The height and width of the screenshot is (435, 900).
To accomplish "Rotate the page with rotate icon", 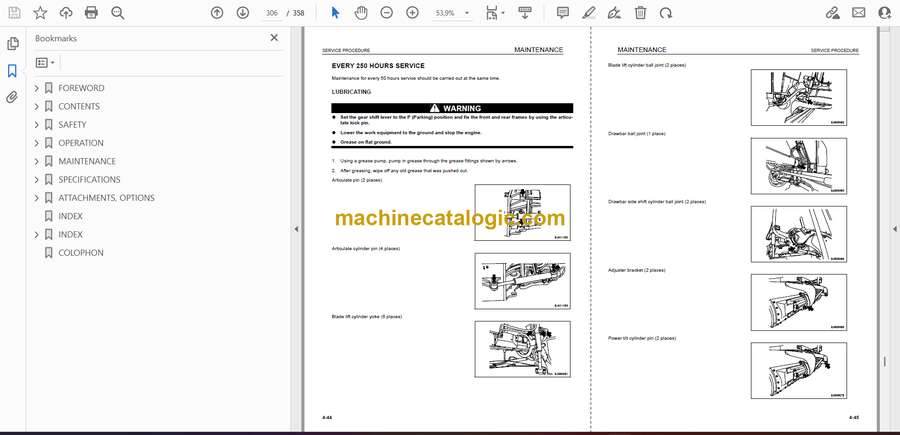I will click(x=666, y=13).
